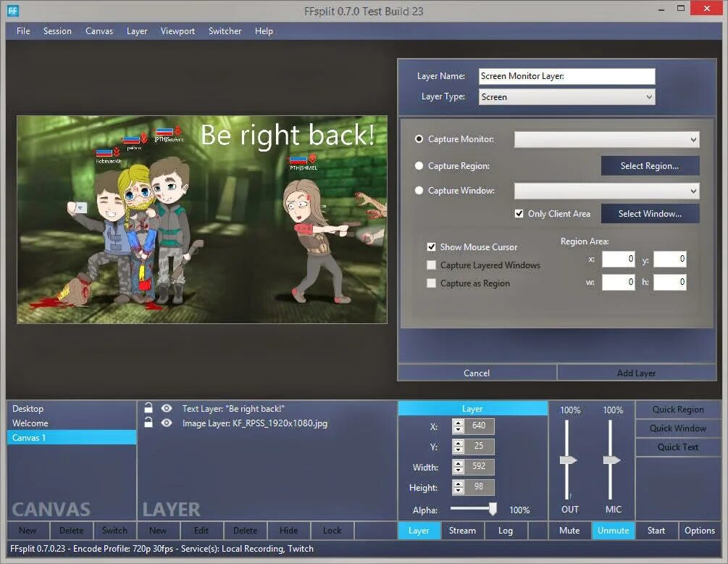
Task: Click the Edit layer button
Action: point(201,530)
